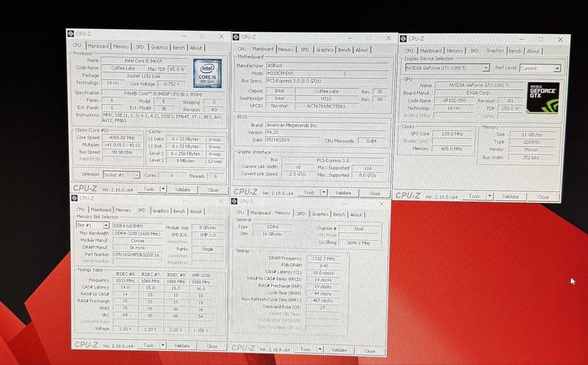Expand Tools arrow in Memory window

tap(319, 349)
